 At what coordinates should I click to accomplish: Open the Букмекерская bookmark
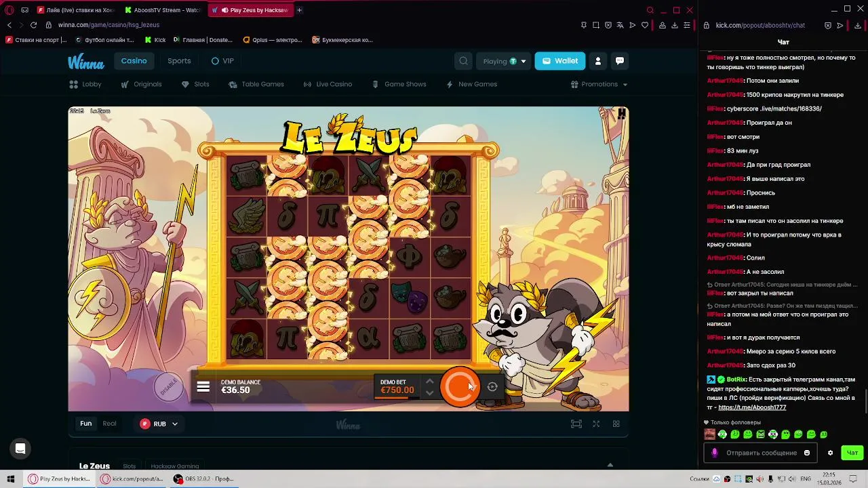point(342,40)
